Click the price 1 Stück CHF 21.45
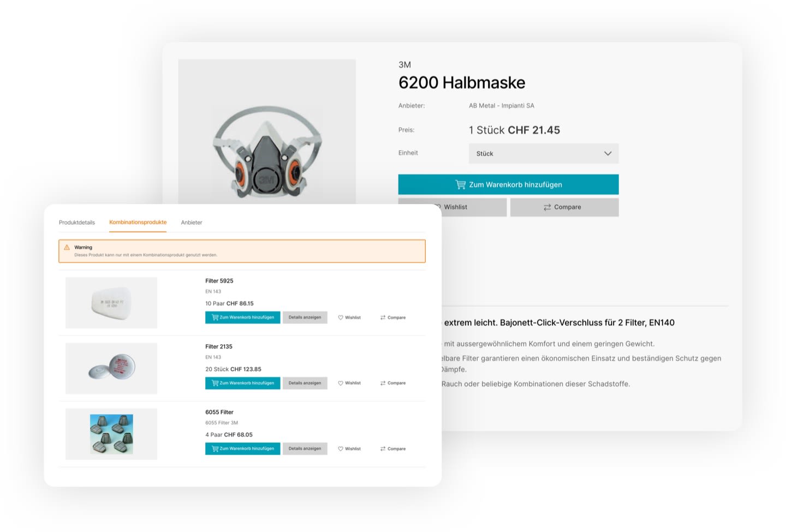The height and width of the screenshot is (532, 786). tap(514, 130)
